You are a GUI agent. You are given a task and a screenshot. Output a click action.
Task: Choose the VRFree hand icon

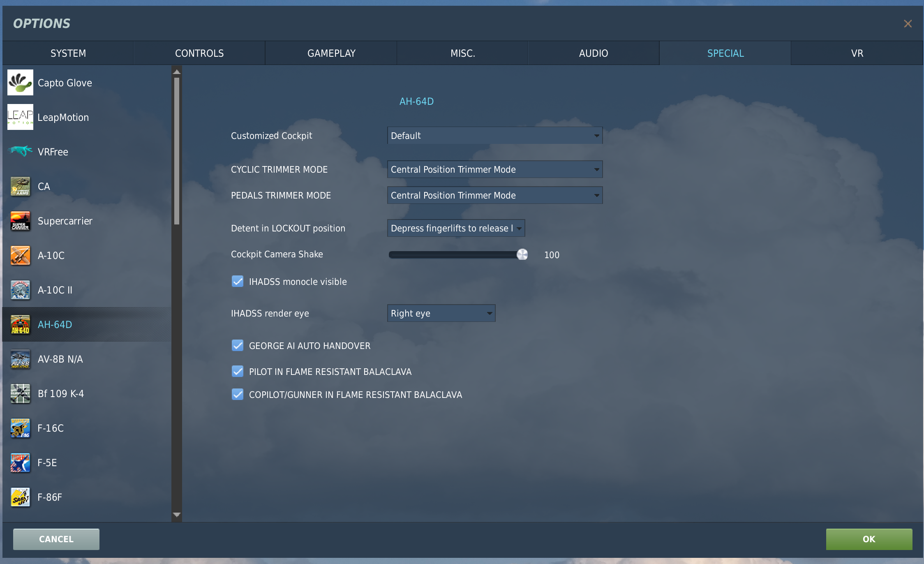[x=20, y=151]
